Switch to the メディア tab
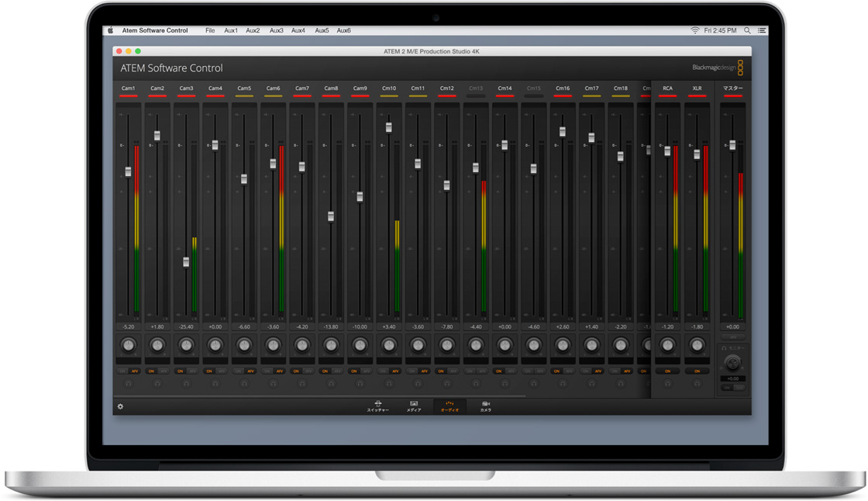Image resolution: width=868 pixels, height=501 pixels. [x=414, y=406]
